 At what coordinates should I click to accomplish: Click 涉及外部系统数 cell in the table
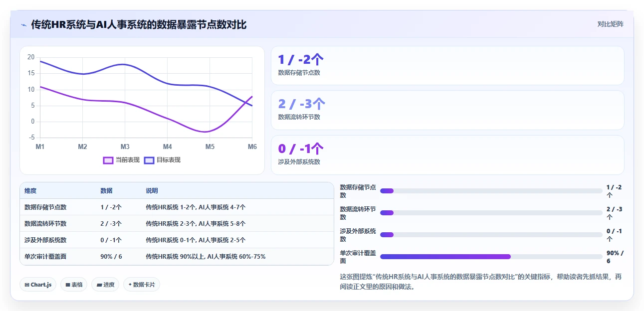(45, 240)
